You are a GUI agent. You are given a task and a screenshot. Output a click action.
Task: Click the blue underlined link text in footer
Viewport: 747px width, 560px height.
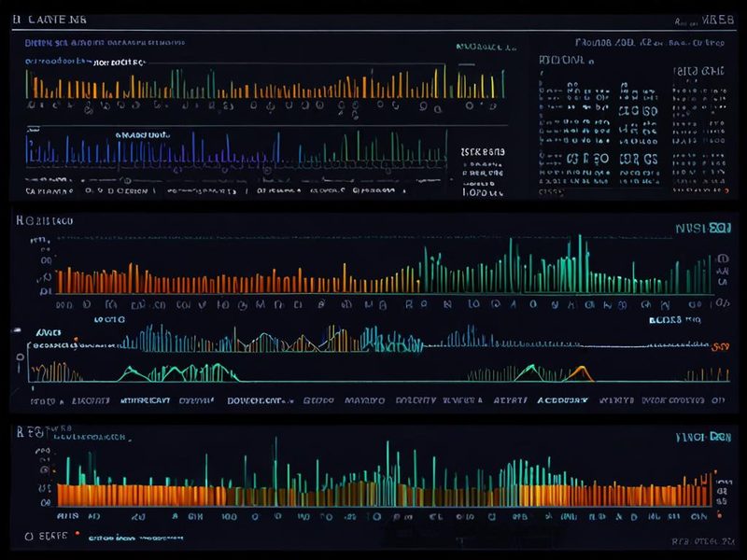click(x=135, y=539)
